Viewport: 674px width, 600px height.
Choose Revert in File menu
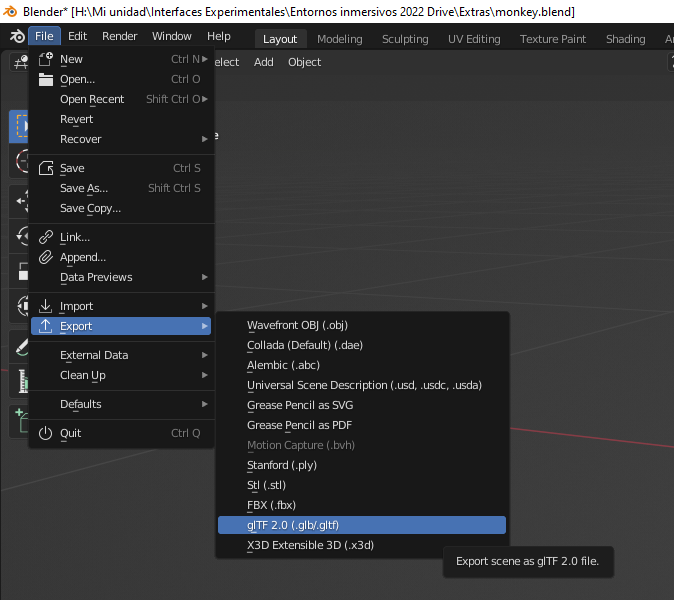click(122, 119)
